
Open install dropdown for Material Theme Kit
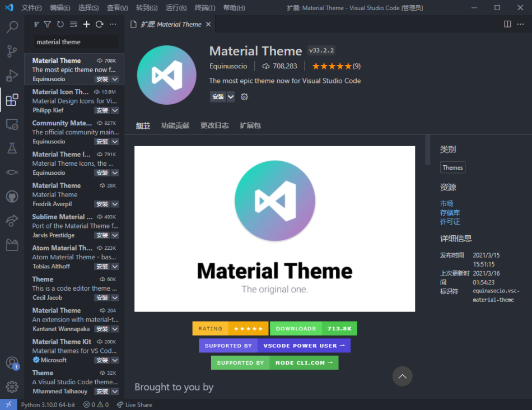coord(115,360)
